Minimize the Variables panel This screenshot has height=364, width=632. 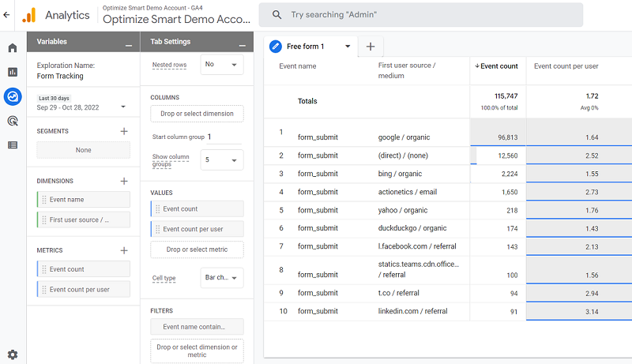[128, 45]
